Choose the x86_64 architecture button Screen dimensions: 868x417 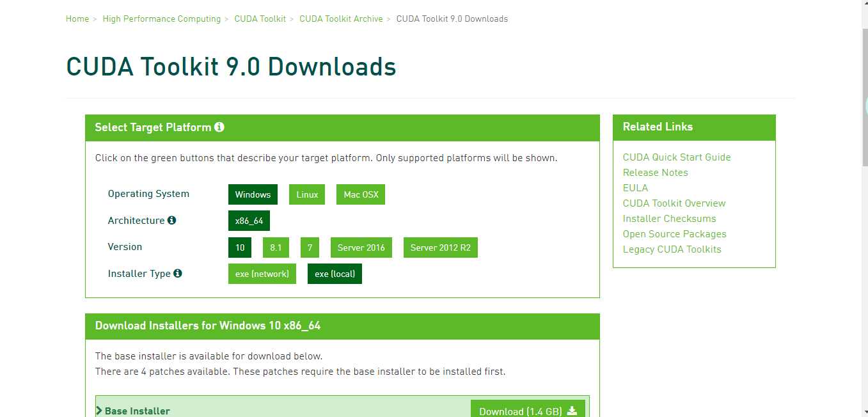click(x=249, y=221)
